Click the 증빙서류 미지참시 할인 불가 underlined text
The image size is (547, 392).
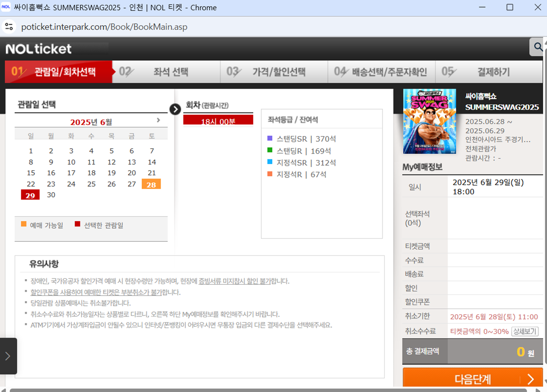coord(234,281)
